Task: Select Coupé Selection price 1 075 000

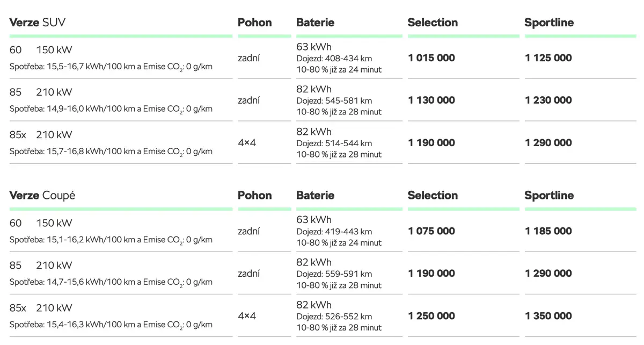Action: 431,231
